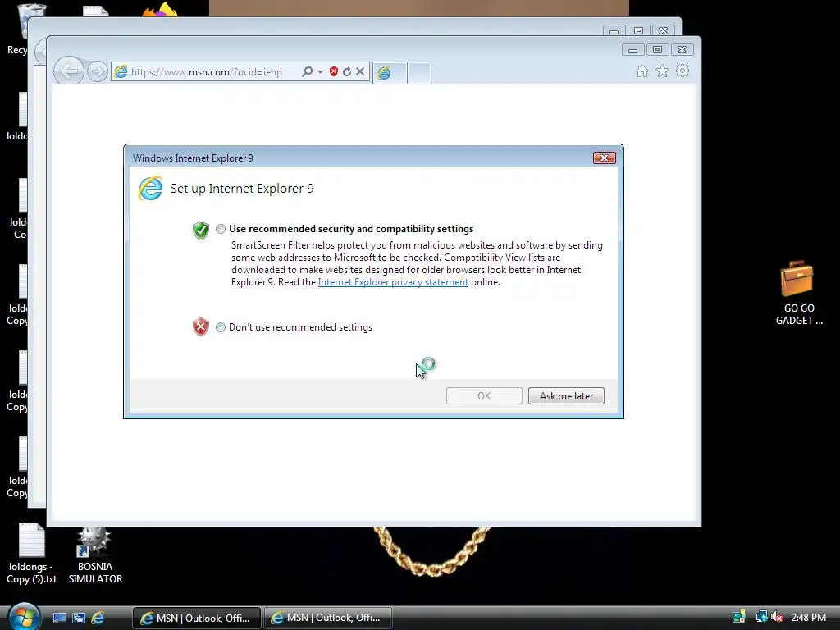Select Use recommended security and compatibility settings

tap(221, 229)
